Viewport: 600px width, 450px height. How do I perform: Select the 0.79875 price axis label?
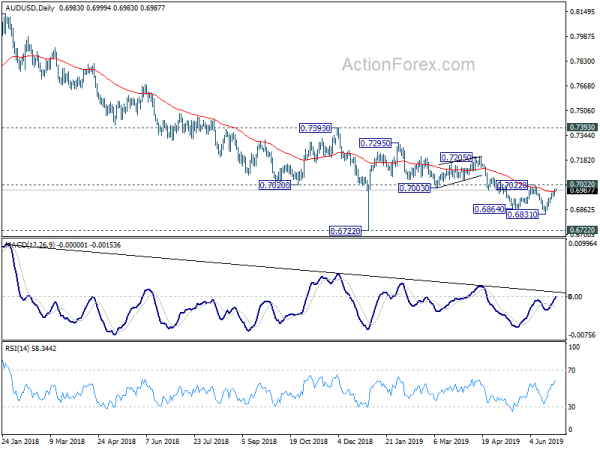(x=582, y=37)
